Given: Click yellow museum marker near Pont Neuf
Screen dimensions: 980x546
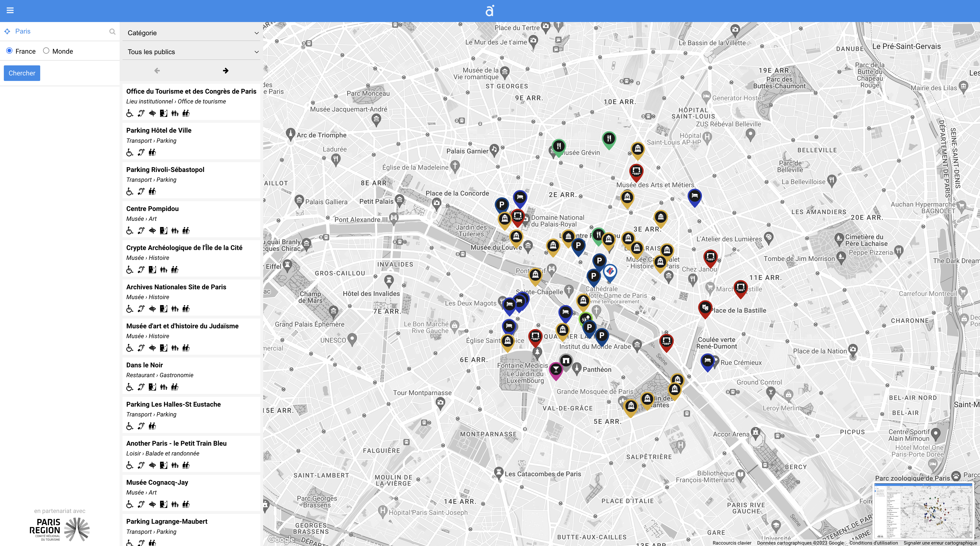Looking at the screenshot, I should (535, 276).
